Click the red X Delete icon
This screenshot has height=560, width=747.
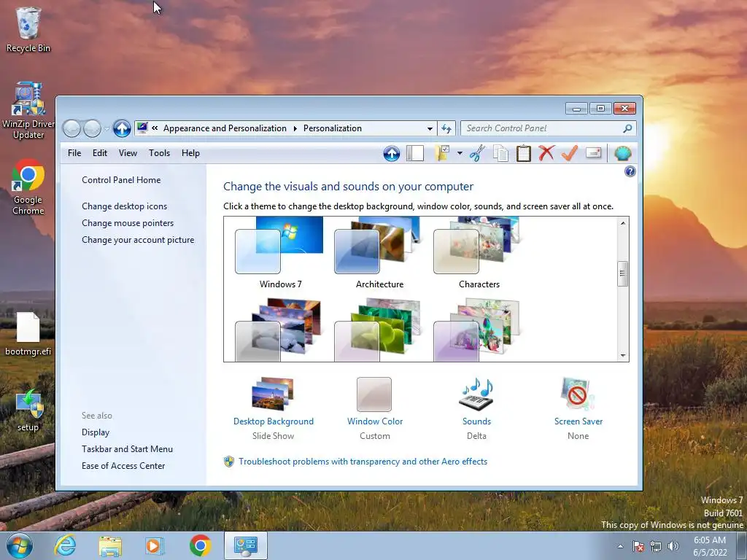point(546,153)
